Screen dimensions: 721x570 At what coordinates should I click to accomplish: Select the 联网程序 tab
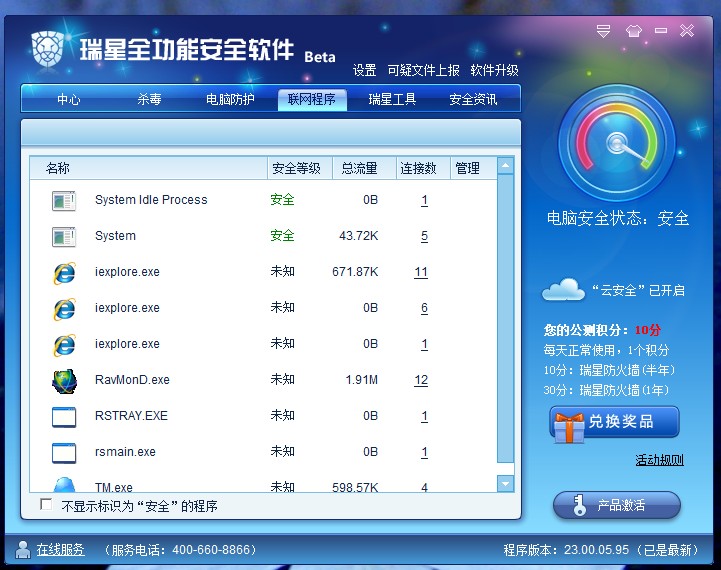tap(312, 99)
